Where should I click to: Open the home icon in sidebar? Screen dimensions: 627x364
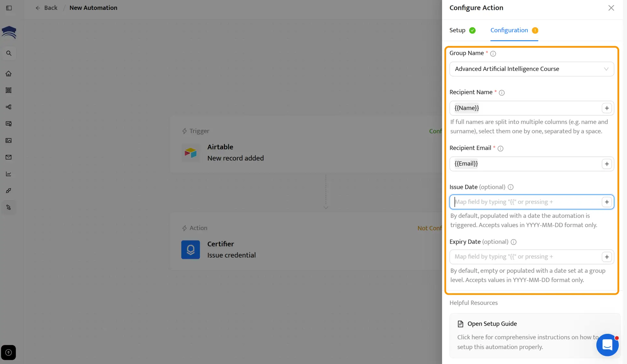[9, 74]
